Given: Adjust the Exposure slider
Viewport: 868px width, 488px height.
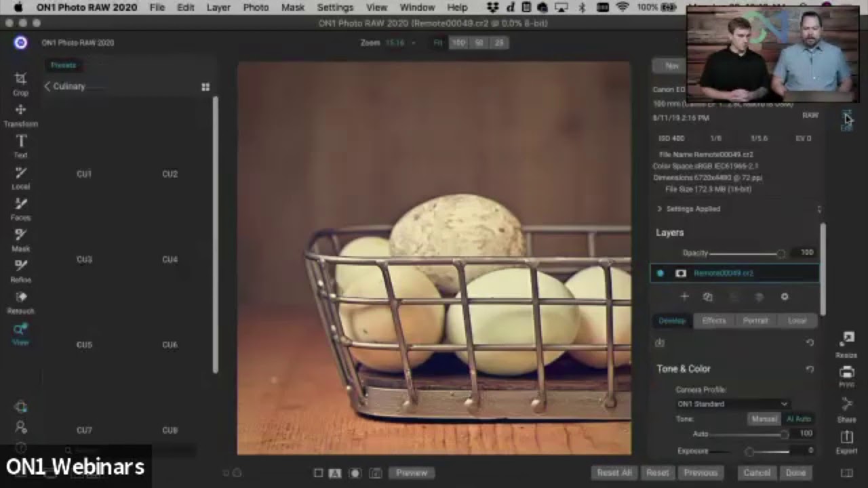Looking at the screenshot, I should click(x=750, y=451).
